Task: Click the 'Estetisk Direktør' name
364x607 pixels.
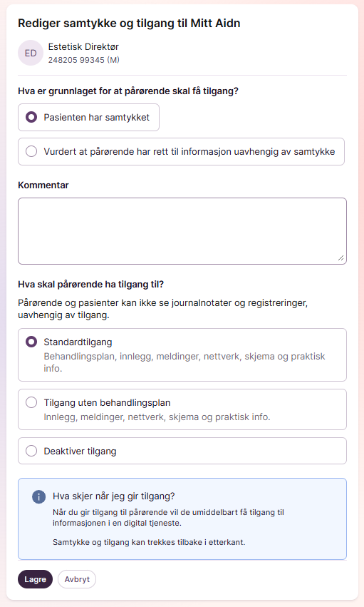Action: pos(83,47)
